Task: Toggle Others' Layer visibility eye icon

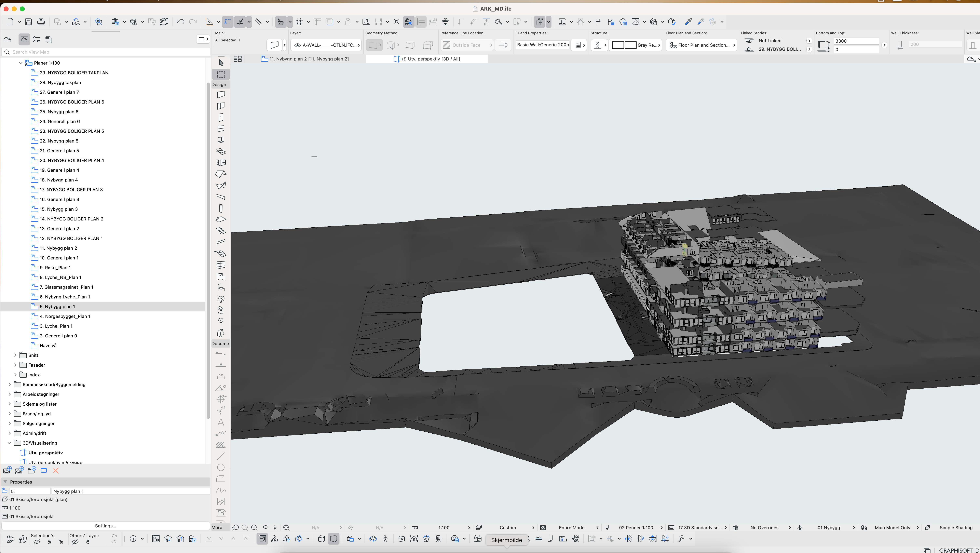Action: pos(75,542)
